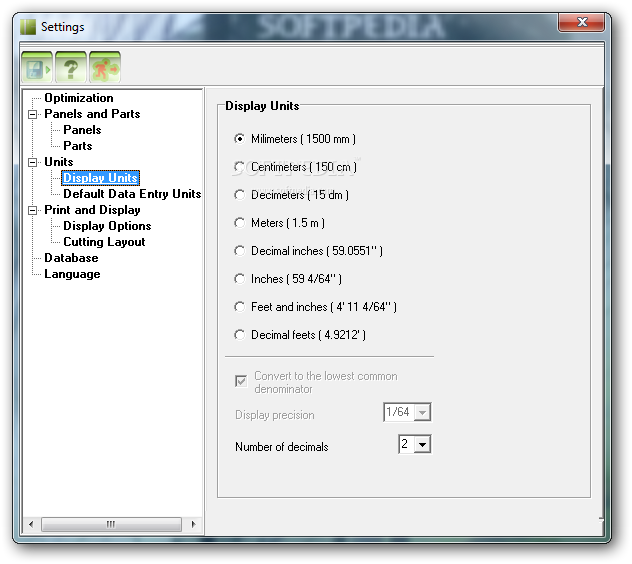Open help with the question mark icon
The image size is (632, 564).
71,67
